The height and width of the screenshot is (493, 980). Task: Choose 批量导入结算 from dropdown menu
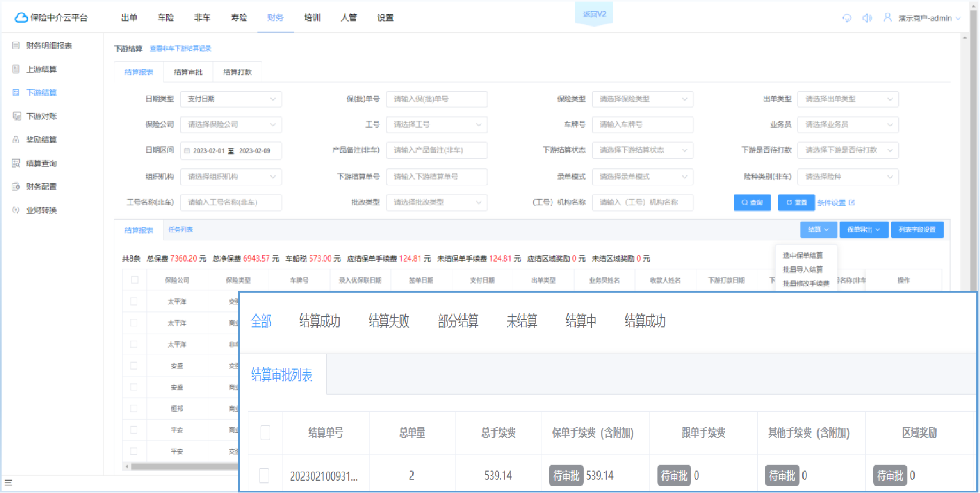pyautogui.click(x=803, y=269)
